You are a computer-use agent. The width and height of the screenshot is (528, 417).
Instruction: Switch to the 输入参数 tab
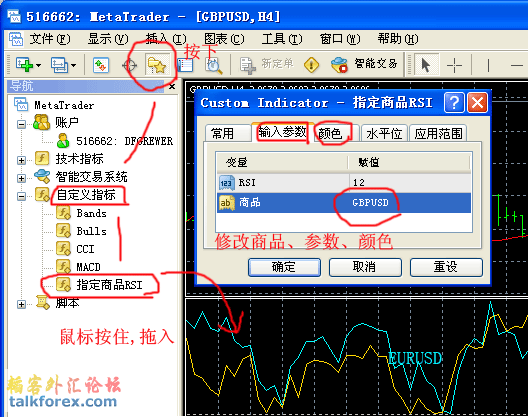282,132
